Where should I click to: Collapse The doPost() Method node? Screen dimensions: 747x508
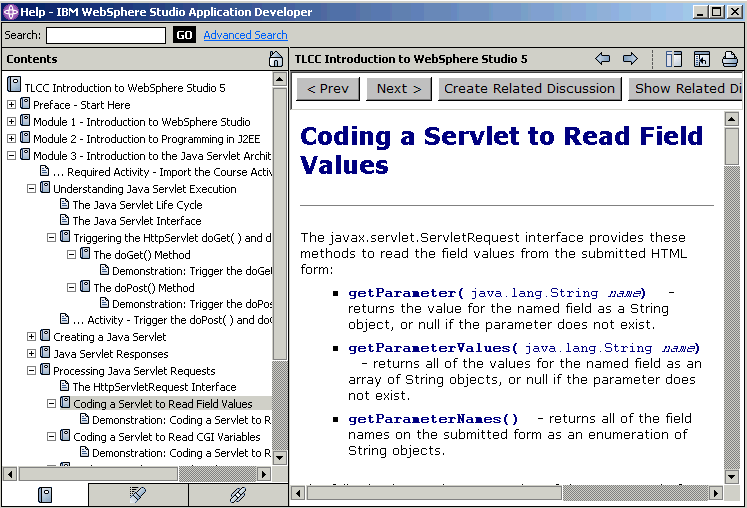click(71, 287)
